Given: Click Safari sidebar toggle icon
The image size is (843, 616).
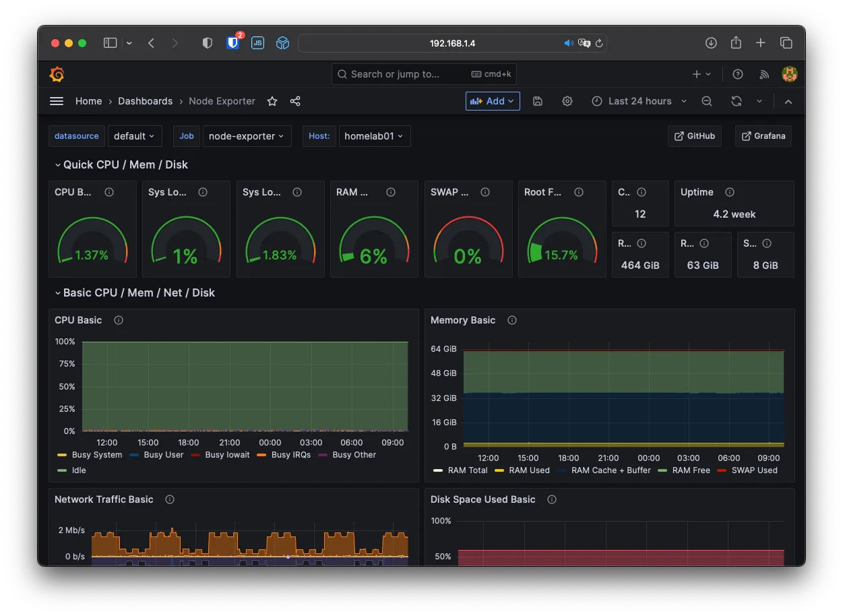Looking at the screenshot, I should [111, 43].
